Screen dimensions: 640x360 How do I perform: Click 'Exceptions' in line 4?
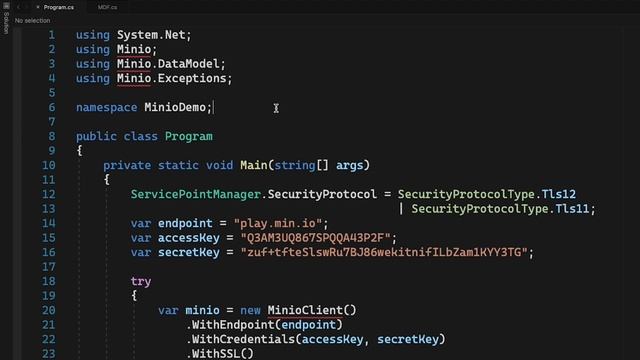coord(192,78)
